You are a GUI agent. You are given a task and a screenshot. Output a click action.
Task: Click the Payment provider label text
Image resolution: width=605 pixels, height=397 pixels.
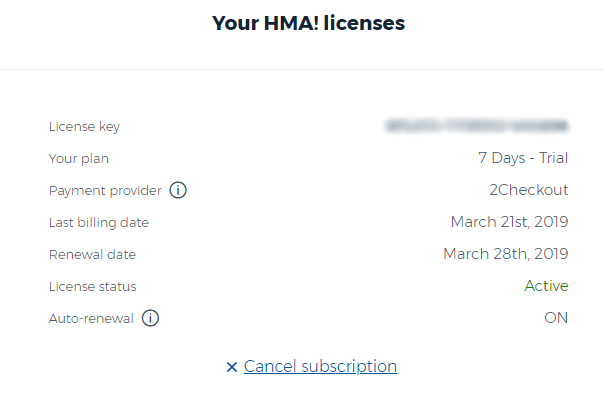(x=105, y=191)
